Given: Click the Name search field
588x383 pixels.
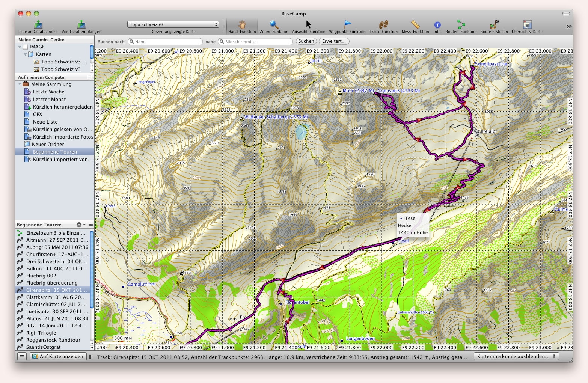Looking at the screenshot, I should pyautogui.click(x=165, y=42).
